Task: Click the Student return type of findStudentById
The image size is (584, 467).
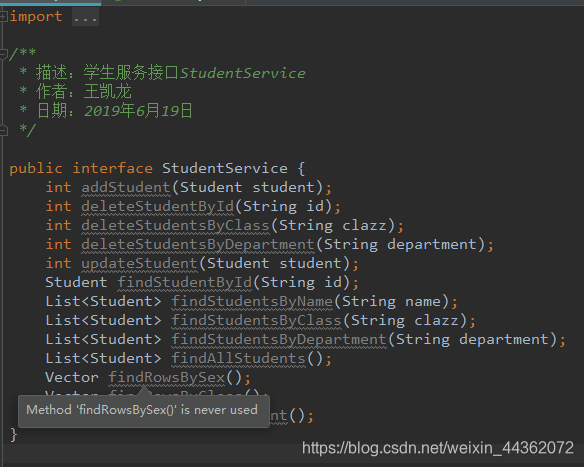Action: pyautogui.click(x=76, y=282)
